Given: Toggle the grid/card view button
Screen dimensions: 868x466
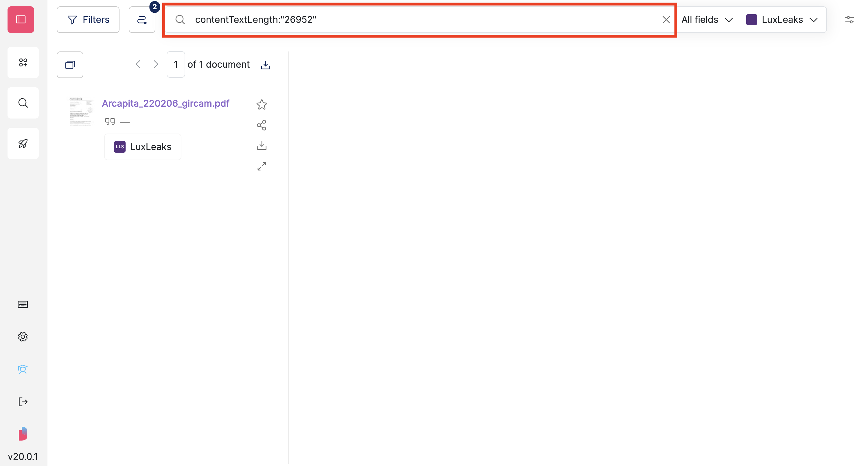Looking at the screenshot, I should click(70, 65).
